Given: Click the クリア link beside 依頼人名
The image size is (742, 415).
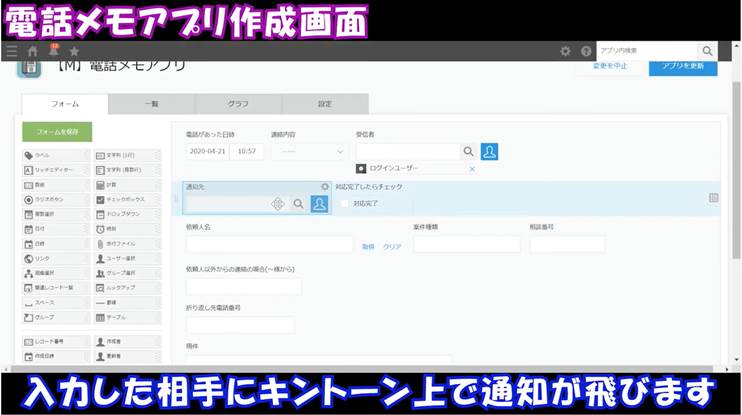Looking at the screenshot, I should pos(392,247).
